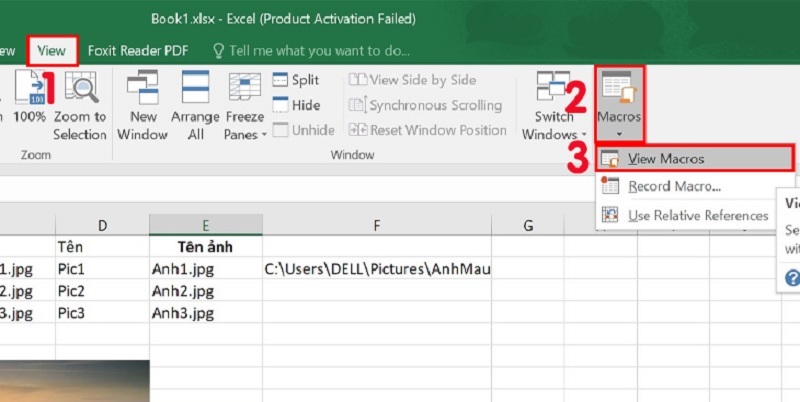Open the Foxit Reader PDF tab
Image resolution: width=800 pixels, height=402 pixels.
[x=138, y=49]
